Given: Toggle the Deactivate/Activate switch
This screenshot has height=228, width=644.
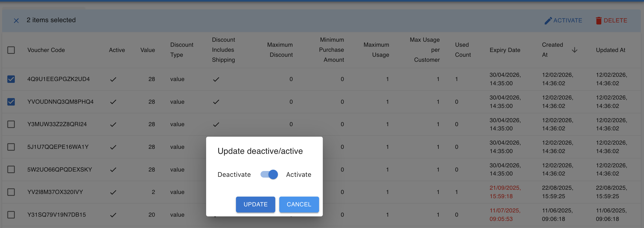Looking at the screenshot, I should [269, 174].
